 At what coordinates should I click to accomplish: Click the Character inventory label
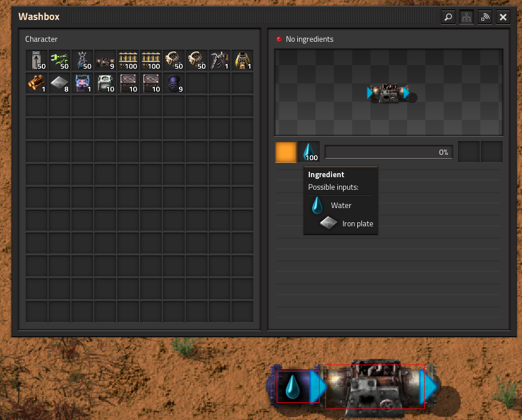pyautogui.click(x=41, y=39)
